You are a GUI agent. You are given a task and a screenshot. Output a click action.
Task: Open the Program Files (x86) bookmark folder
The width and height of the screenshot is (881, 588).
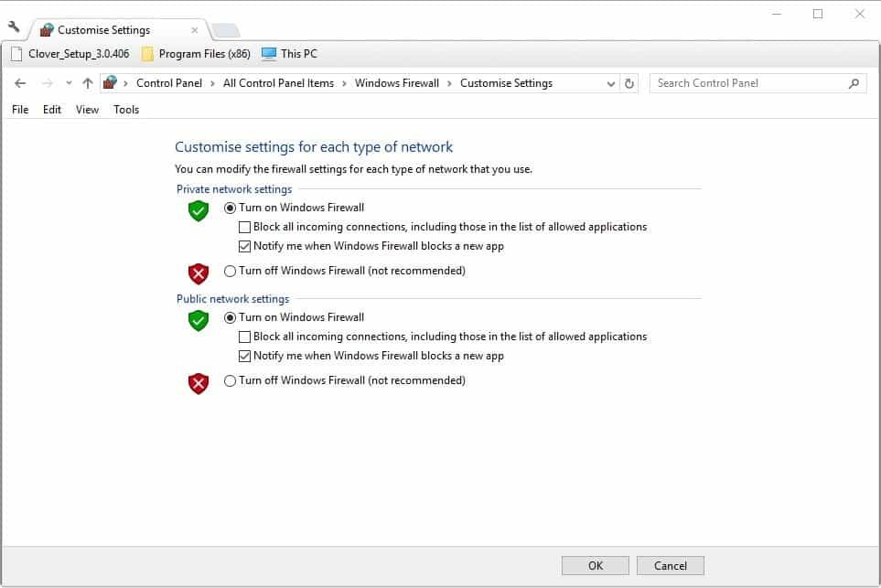(196, 54)
